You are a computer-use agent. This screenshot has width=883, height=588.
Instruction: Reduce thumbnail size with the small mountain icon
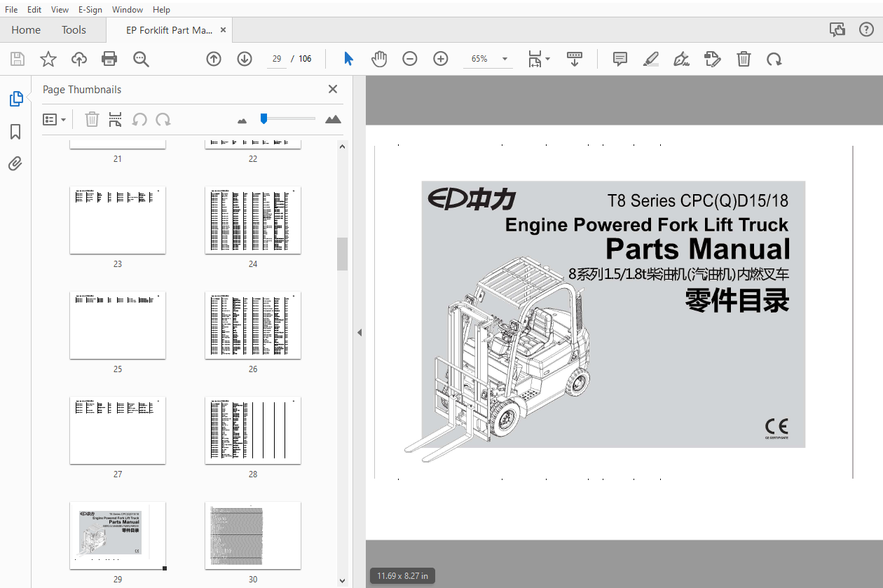(x=242, y=121)
